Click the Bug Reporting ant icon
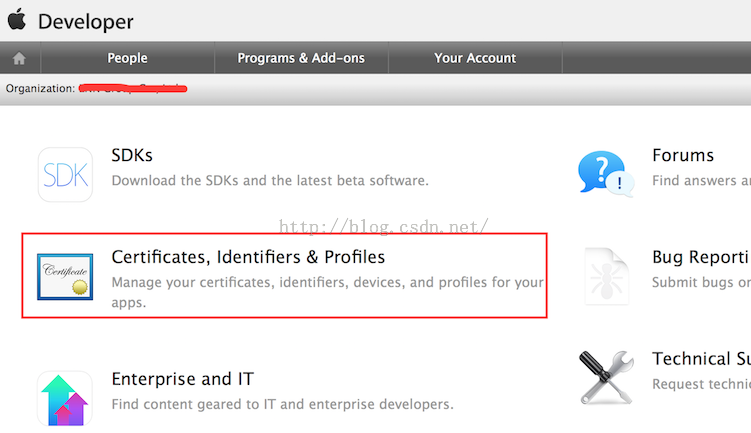The height and width of the screenshot is (433, 751). pos(606,276)
